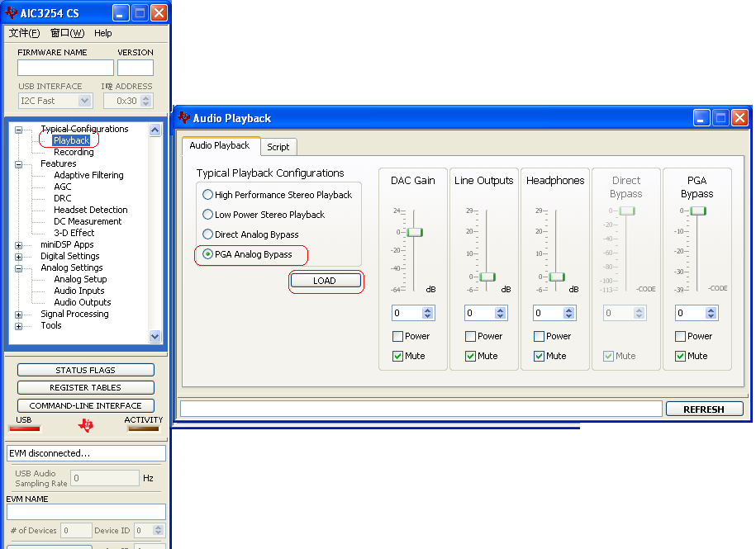Toggle DAC Gain Mute checkbox
The image size is (756, 549).
pos(397,356)
